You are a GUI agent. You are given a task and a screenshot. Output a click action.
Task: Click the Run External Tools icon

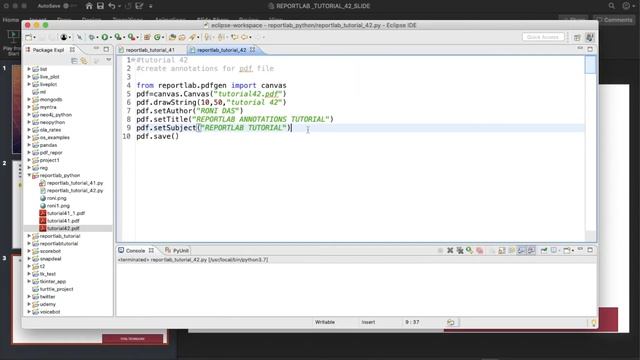click(131, 37)
